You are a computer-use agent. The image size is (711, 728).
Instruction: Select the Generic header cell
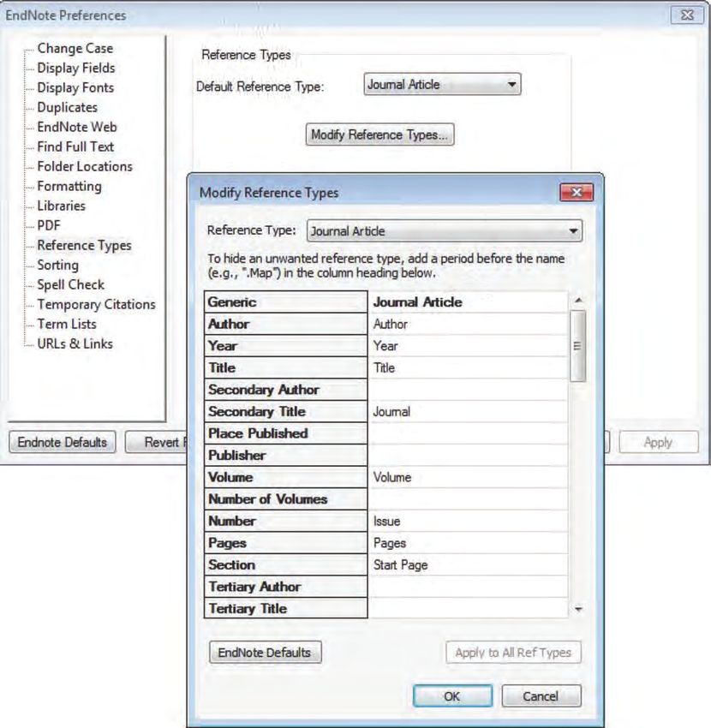(x=285, y=302)
